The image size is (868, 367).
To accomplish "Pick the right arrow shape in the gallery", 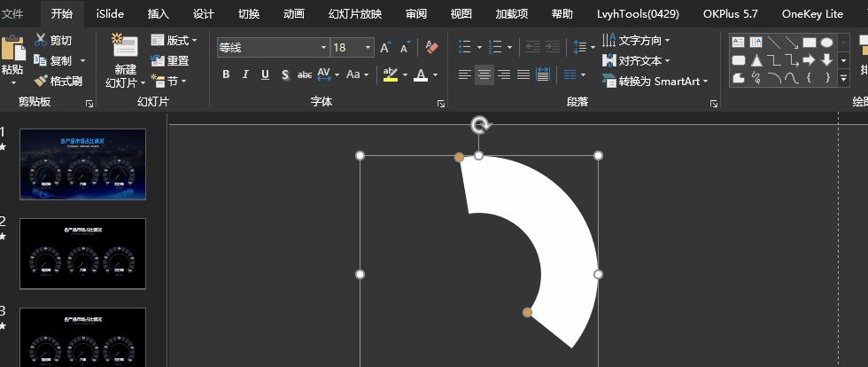I will pyautogui.click(x=808, y=60).
